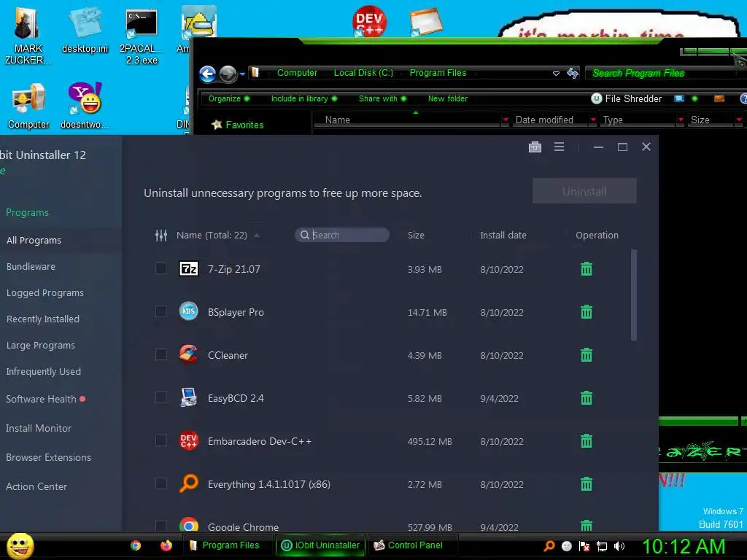Click Local Disk (C:) breadcrumb
The width and height of the screenshot is (747, 560).
(363, 73)
